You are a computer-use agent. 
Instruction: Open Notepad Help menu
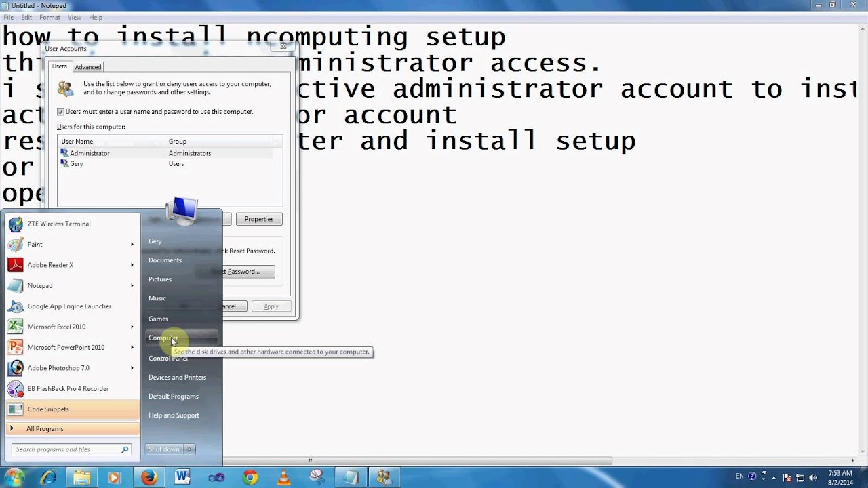coord(96,17)
